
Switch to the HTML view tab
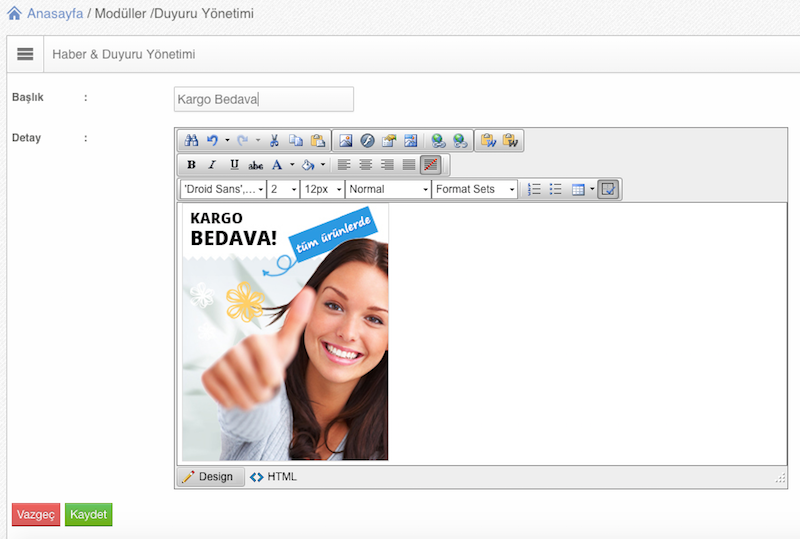(x=273, y=477)
